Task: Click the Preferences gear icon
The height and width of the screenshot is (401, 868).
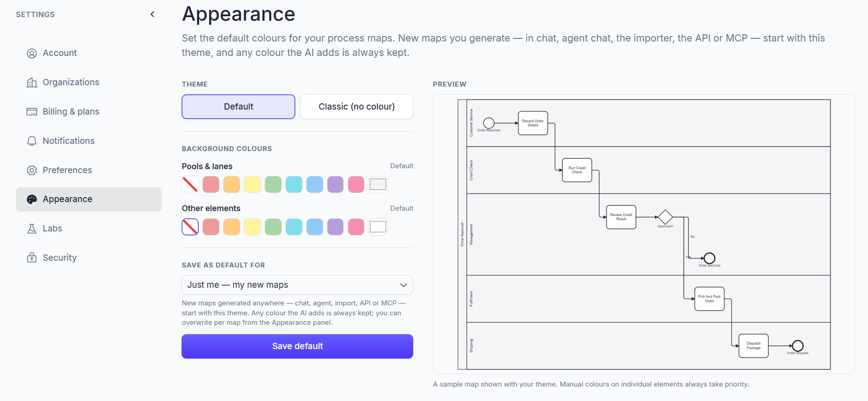Action: click(32, 170)
